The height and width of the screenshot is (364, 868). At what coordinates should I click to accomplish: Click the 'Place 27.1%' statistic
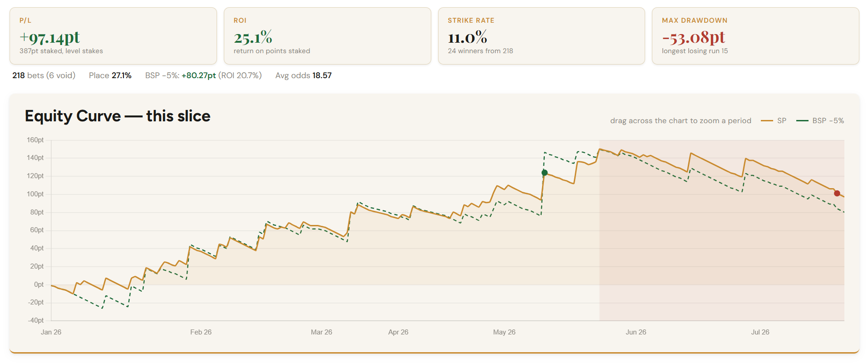pos(110,75)
